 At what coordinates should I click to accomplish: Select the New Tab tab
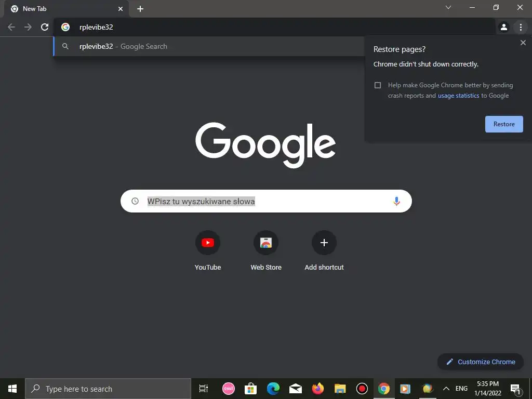point(66,9)
